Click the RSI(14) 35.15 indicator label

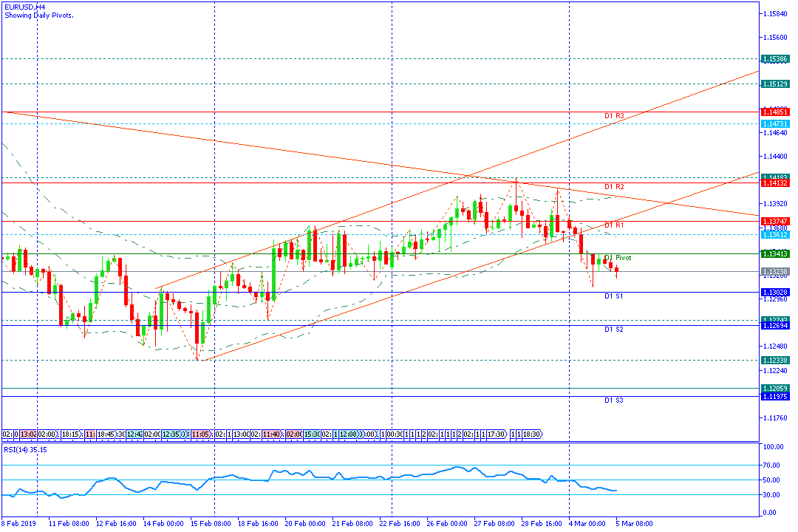(25, 449)
